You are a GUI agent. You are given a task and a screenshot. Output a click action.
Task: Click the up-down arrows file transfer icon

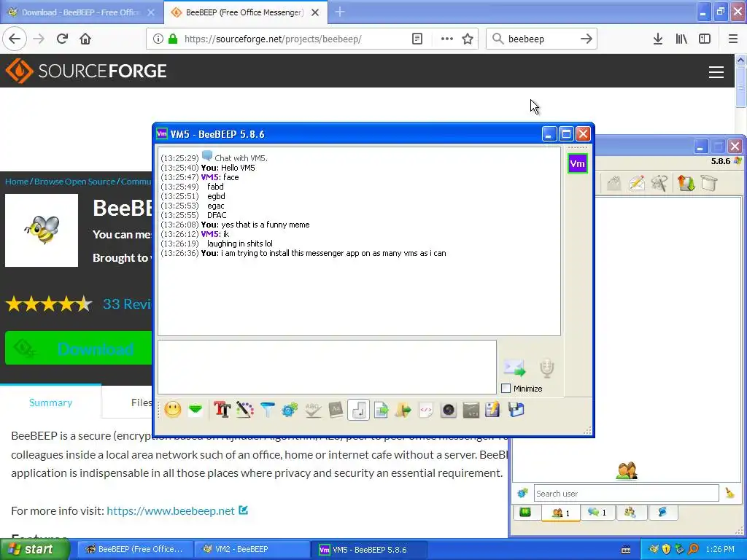[686, 183]
